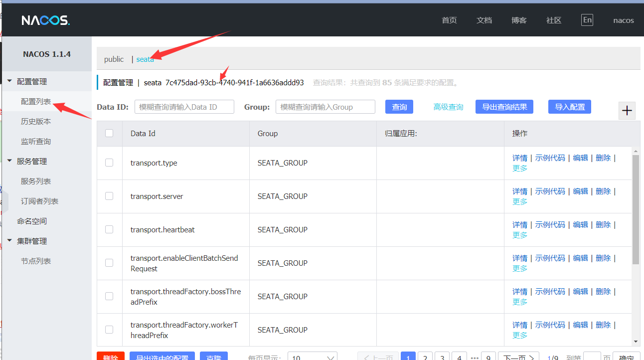This screenshot has height=360, width=644.
Task: Click 编辑 for transport.enableClientBatchSendRequest
Action: 581,258
